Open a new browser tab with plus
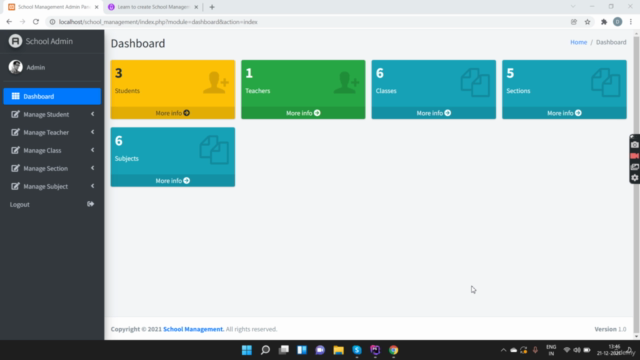The height and width of the screenshot is (360, 640). 212,7
